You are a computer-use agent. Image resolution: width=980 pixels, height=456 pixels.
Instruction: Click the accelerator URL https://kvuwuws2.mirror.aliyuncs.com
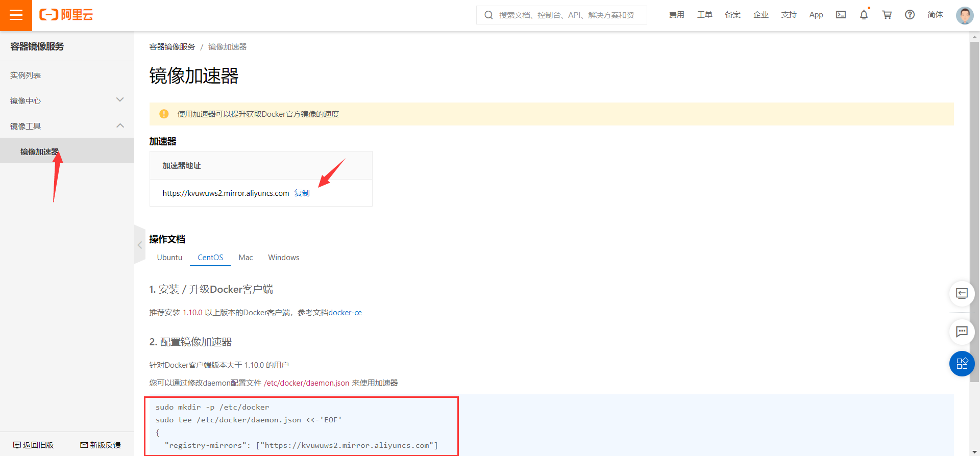(226, 193)
